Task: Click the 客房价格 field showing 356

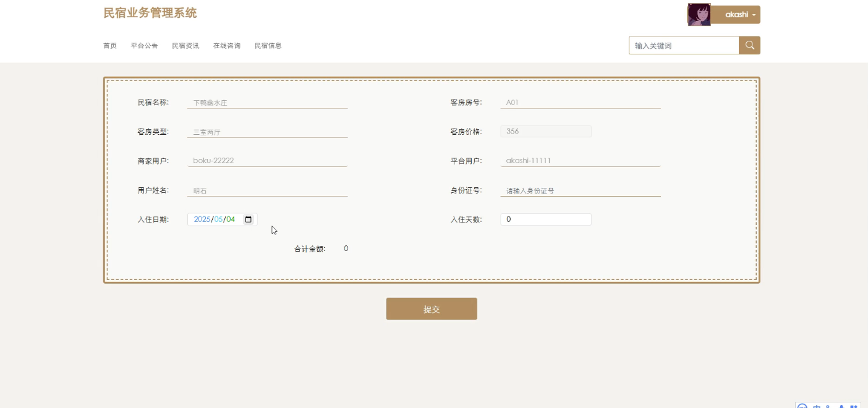Action: click(545, 131)
